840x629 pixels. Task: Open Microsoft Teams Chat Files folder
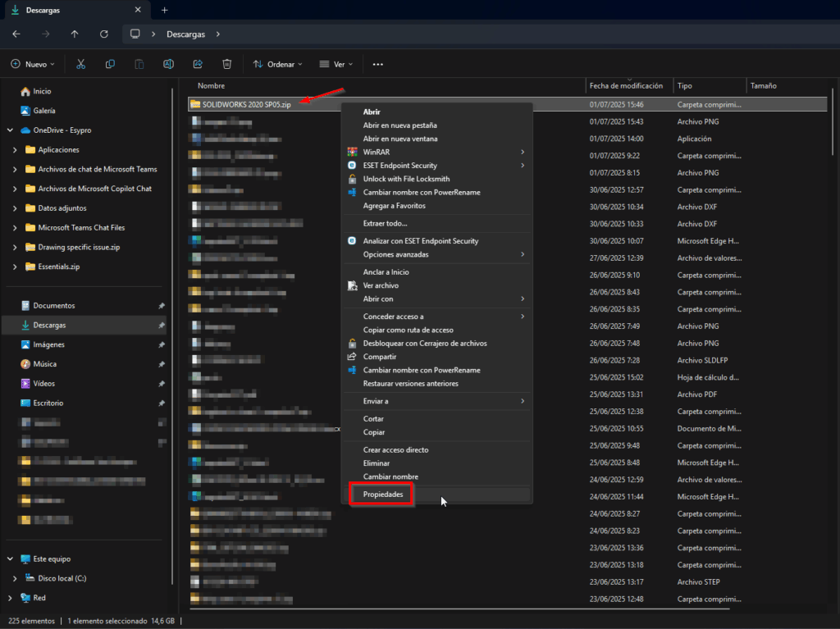81,228
